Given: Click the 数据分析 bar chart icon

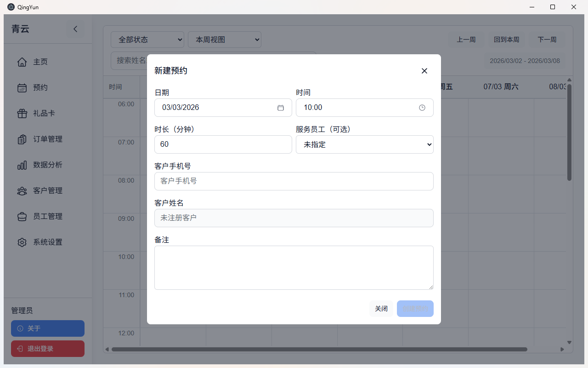Looking at the screenshot, I should click(x=22, y=165).
